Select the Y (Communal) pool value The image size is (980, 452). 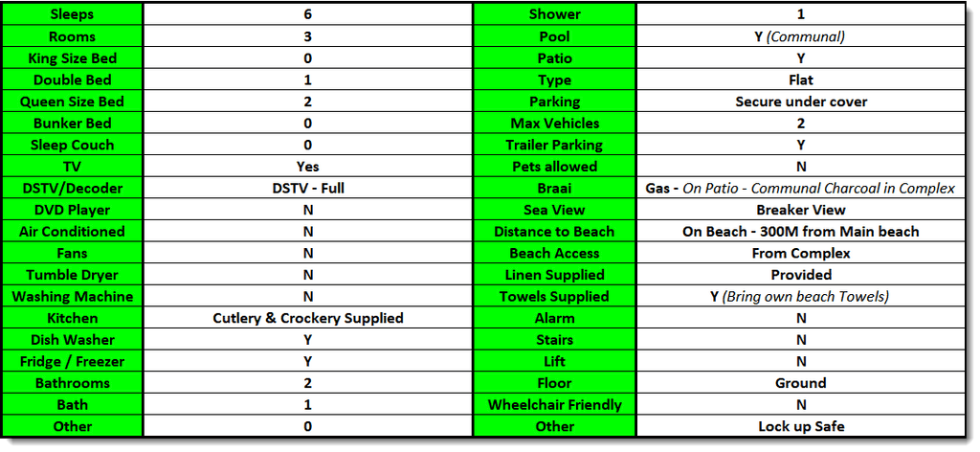tap(800, 36)
